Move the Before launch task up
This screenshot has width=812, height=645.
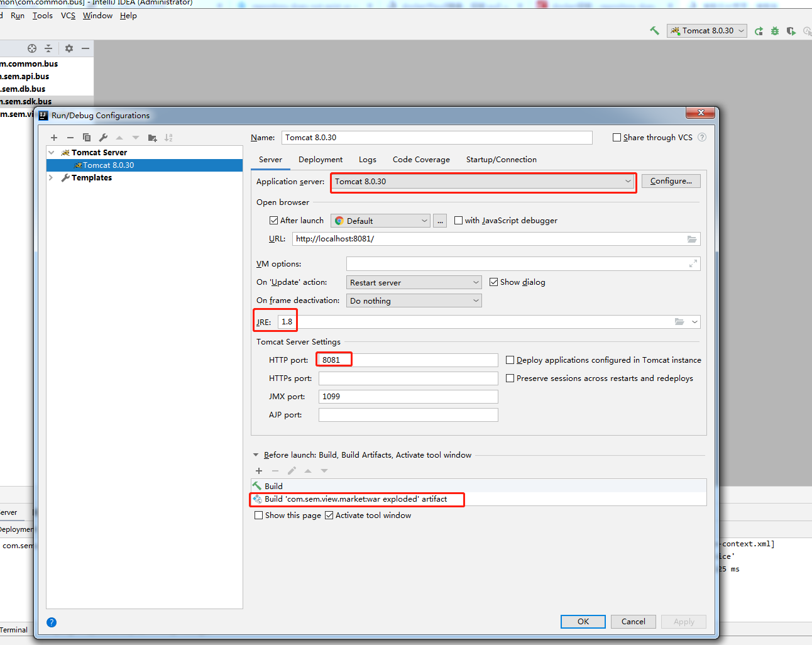[308, 471]
